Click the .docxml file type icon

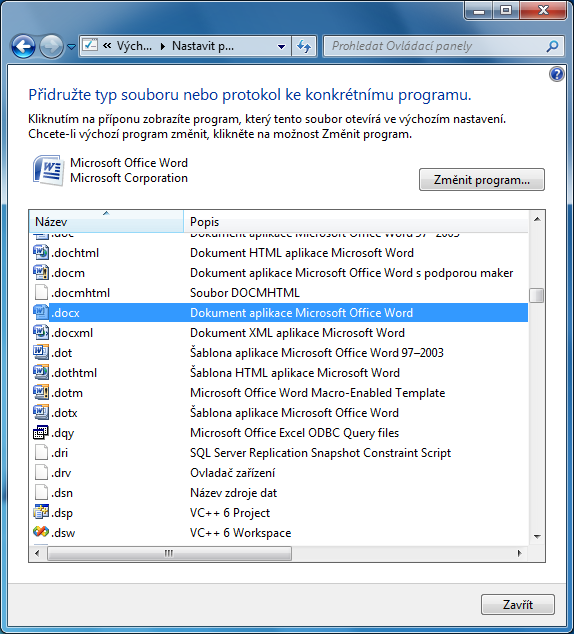point(41,333)
